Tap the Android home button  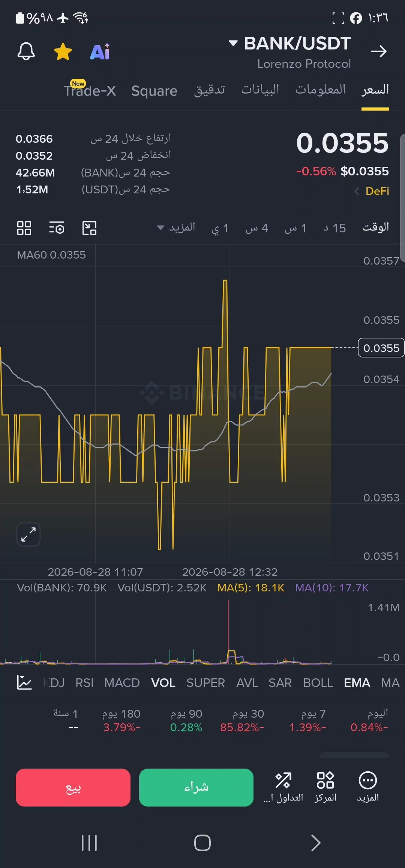202,843
